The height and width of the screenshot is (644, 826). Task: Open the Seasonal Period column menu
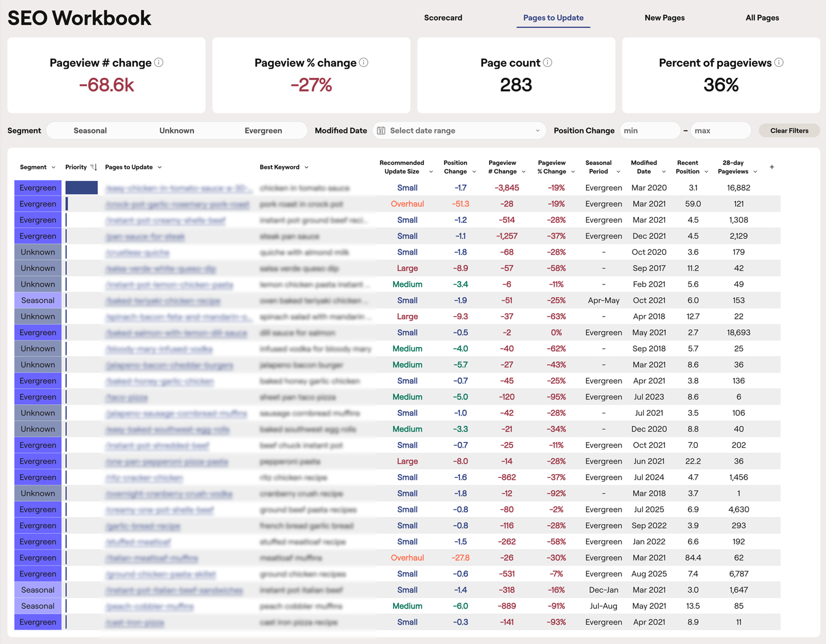[618, 172]
